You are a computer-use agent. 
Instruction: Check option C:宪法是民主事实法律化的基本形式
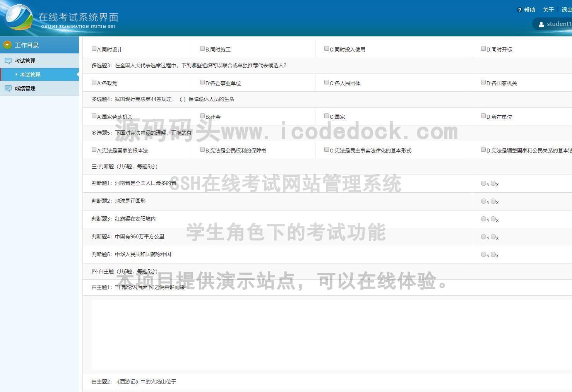(x=327, y=149)
